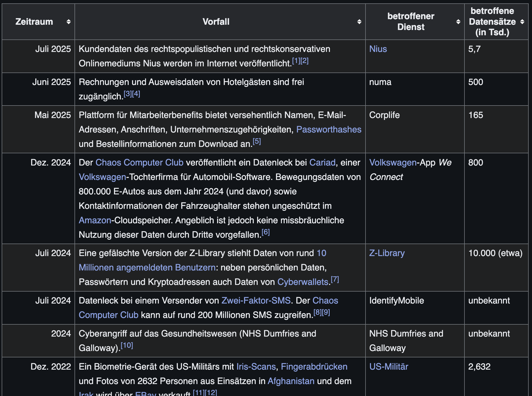Sort by betroffener Dienst column arrows

click(x=458, y=22)
